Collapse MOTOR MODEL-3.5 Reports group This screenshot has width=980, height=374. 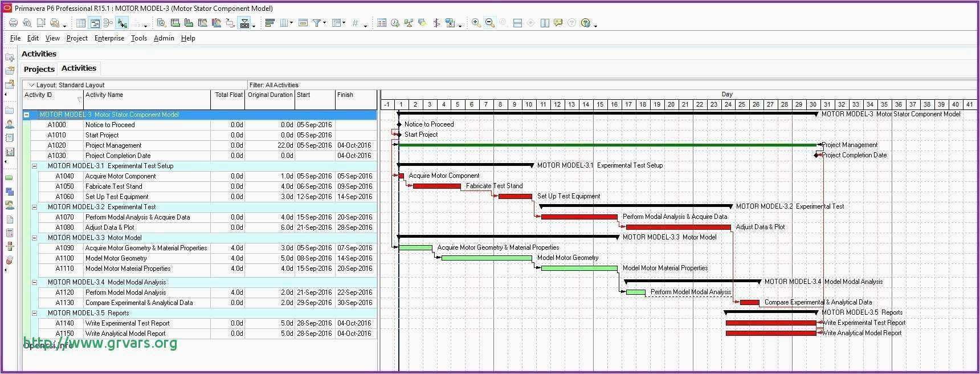[34, 313]
